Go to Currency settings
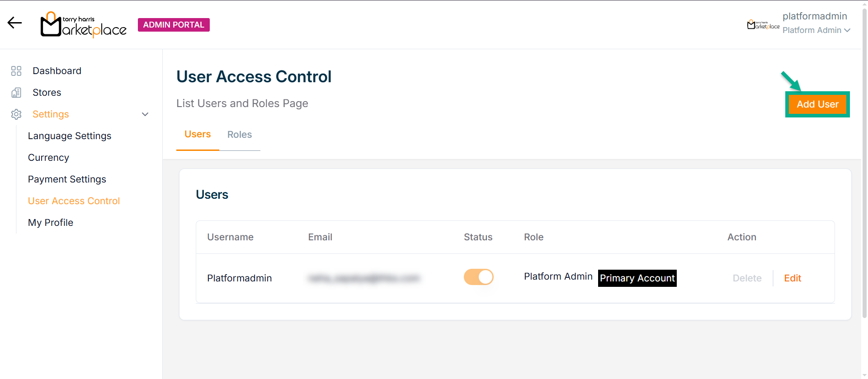 [x=48, y=158]
